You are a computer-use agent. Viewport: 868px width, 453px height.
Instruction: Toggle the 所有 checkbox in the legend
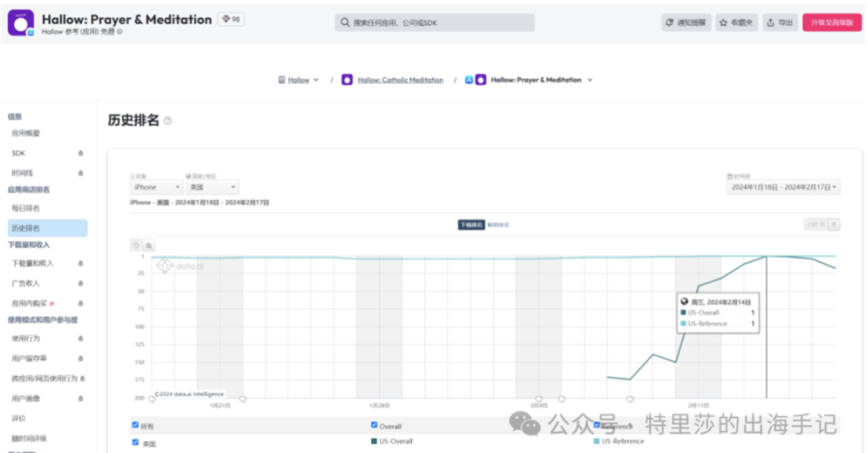click(135, 425)
